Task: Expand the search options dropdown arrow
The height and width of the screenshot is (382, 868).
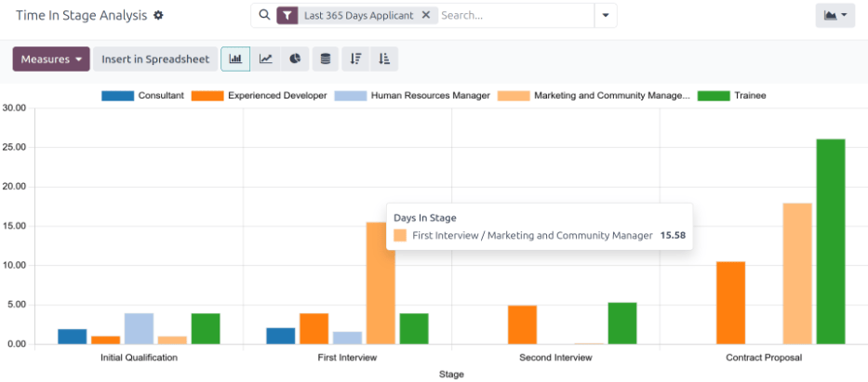Action: [606, 16]
